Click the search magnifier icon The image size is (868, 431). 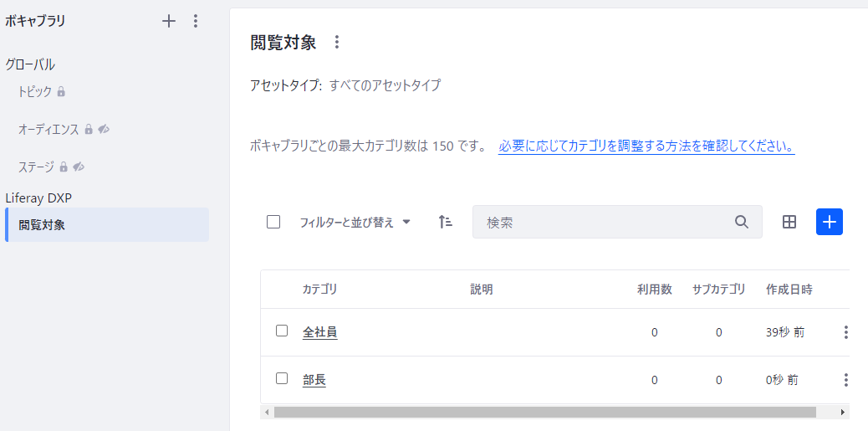[x=741, y=222]
